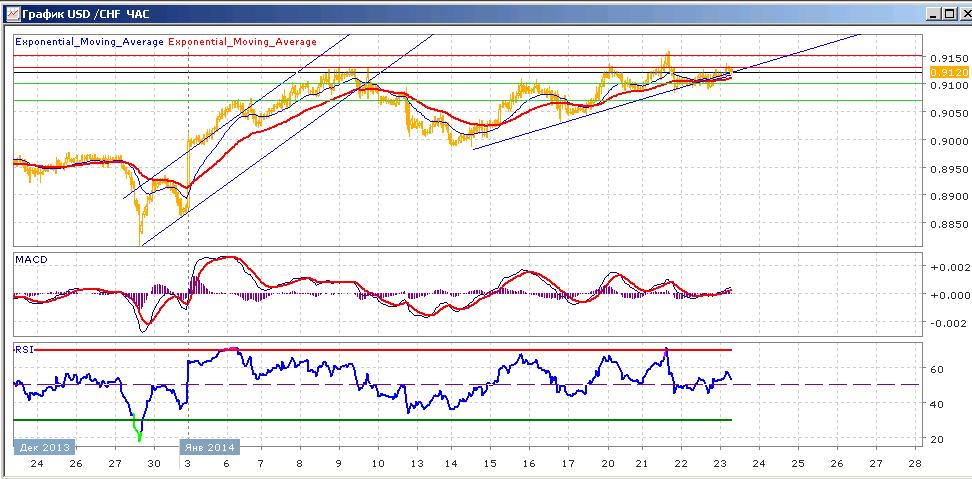Click date label 21 on time axis
Viewport: 972px width, 479px height.
click(x=642, y=464)
